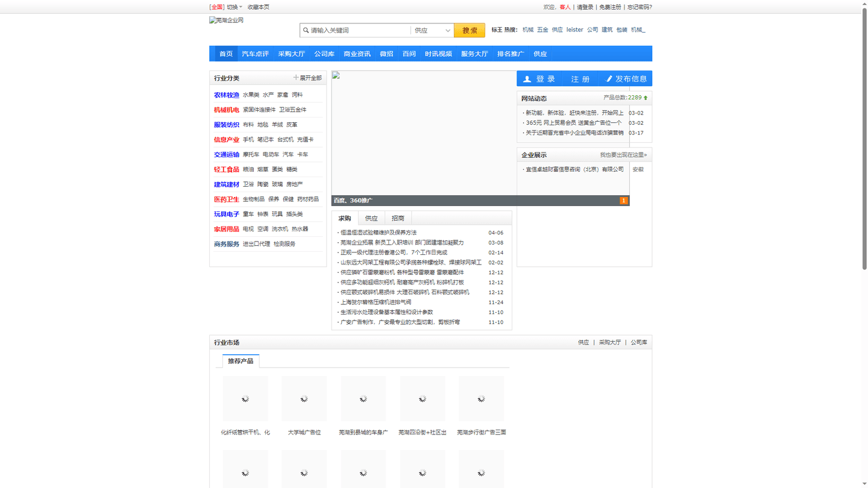This screenshot has width=868, height=488.
Task: Switch to the 供应 tab in list panel
Action: (x=371, y=218)
